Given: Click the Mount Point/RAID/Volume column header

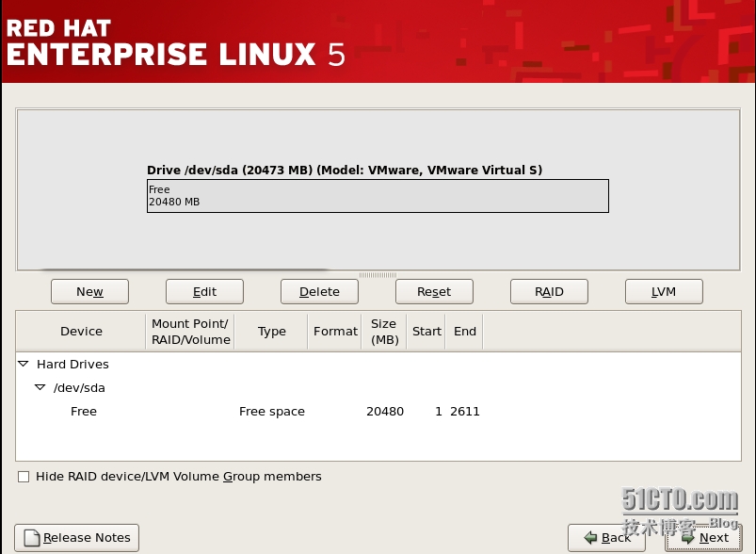Looking at the screenshot, I should point(190,331).
